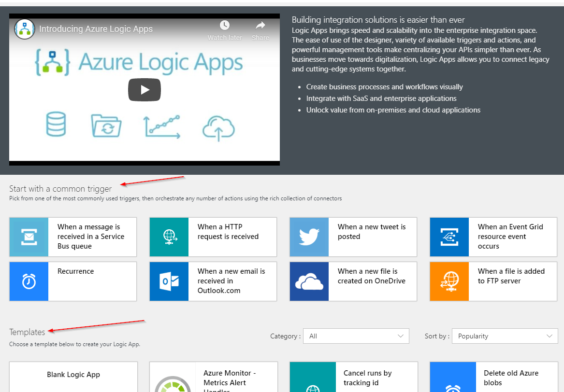The image size is (564, 392).
Task: Click the video title Introducing Azure Logic Apps
Action: coord(96,29)
